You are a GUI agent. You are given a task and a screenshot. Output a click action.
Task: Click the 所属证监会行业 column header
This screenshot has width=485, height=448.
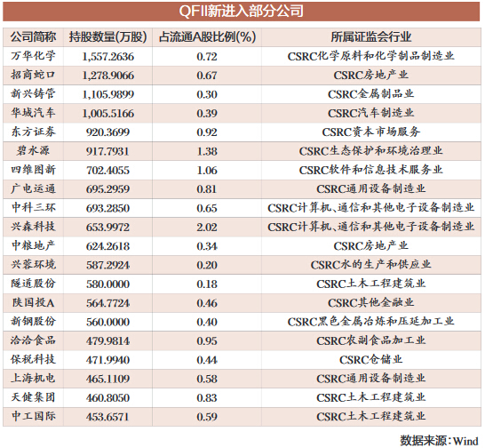tap(371, 37)
